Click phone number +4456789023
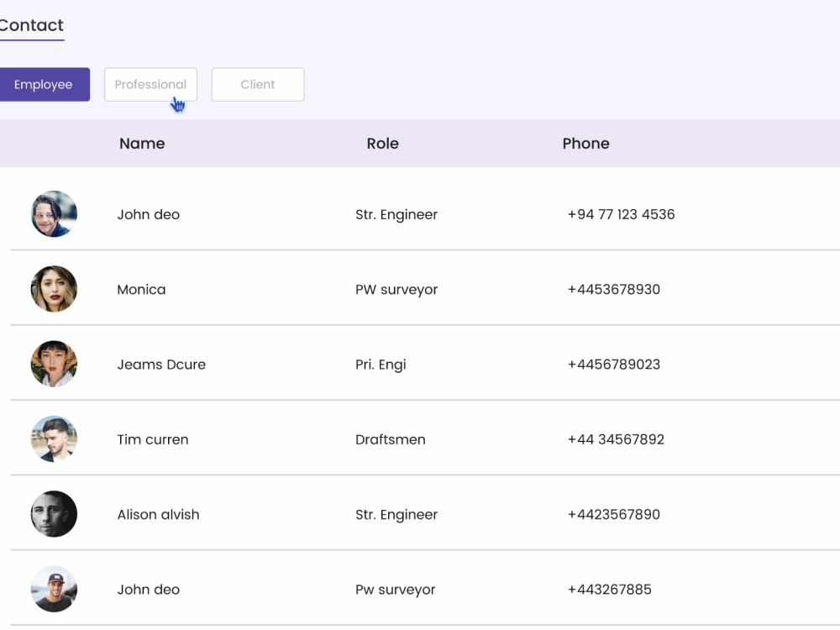This screenshot has height=630, width=840. click(614, 365)
